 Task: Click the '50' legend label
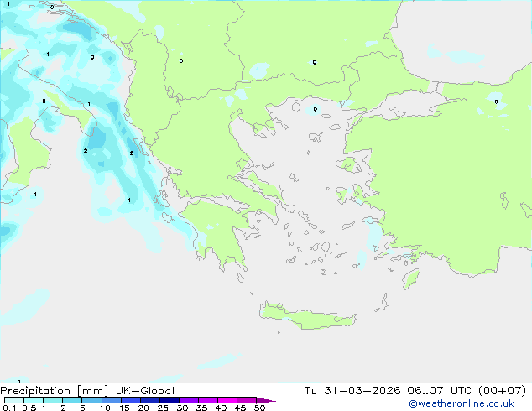coord(259,408)
